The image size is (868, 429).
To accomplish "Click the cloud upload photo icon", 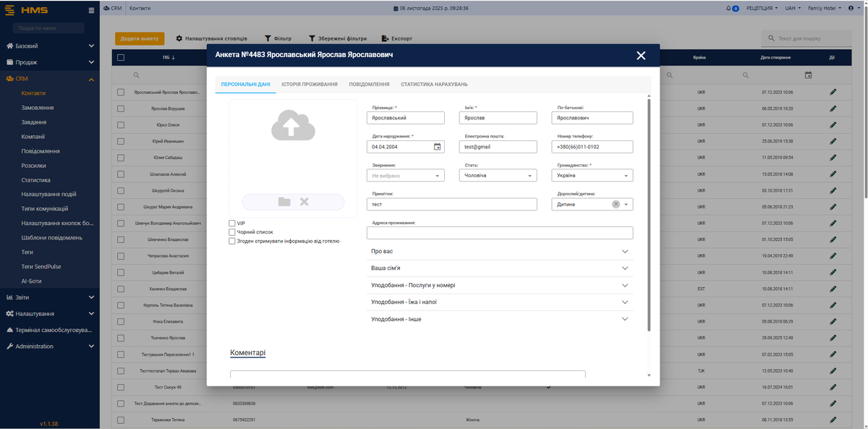I will click(x=293, y=127).
